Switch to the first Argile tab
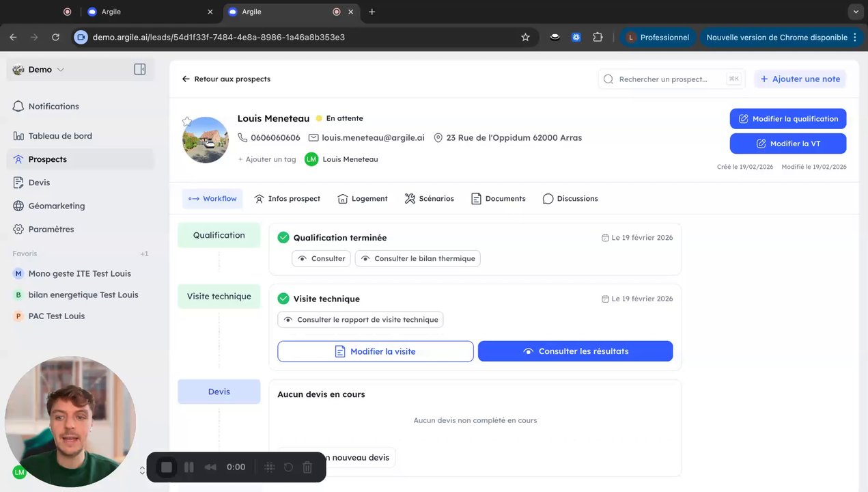This screenshot has width=868, height=492. click(151, 12)
